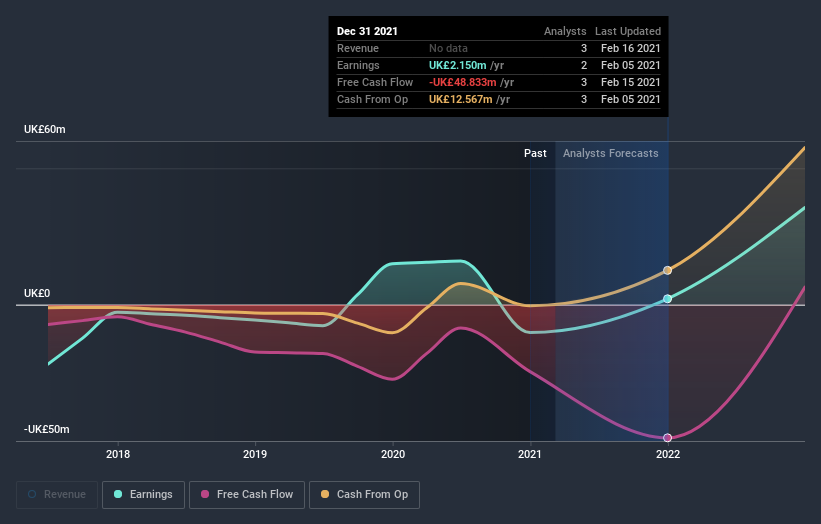This screenshot has height=524, width=821.
Task: Click the 2021 x-axis label
Action: pos(530,454)
